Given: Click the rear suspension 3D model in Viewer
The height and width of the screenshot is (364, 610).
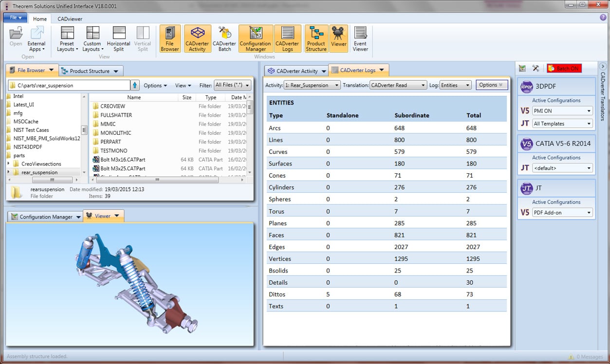Looking at the screenshot, I should tap(136, 284).
